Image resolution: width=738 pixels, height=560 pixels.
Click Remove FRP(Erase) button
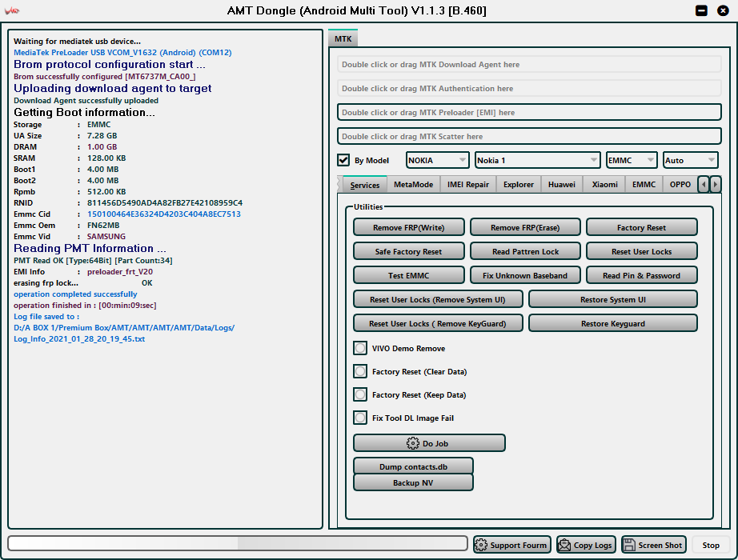(525, 227)
